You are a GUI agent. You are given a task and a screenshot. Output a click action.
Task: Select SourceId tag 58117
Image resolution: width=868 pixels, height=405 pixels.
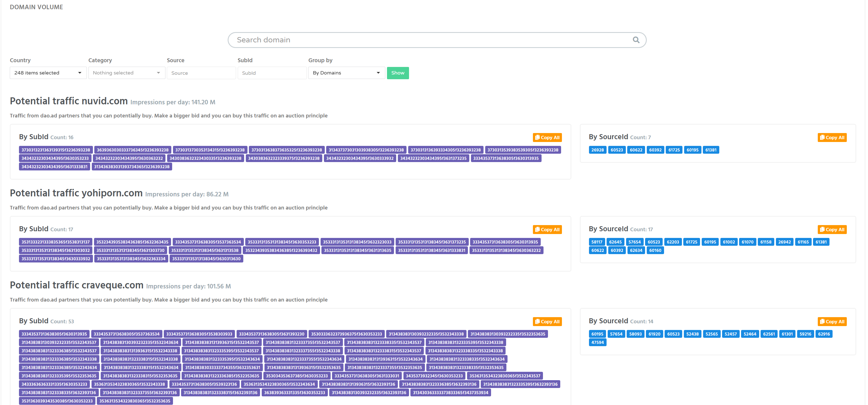597,242
